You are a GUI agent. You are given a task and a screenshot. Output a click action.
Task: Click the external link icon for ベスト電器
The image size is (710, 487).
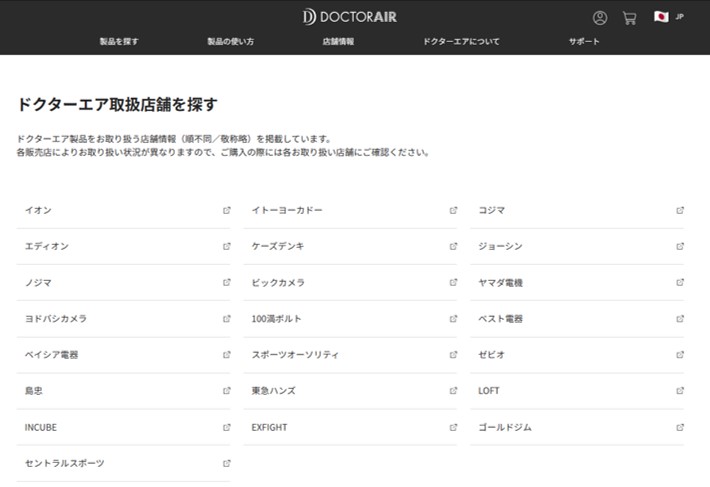[x=680, y=319]
